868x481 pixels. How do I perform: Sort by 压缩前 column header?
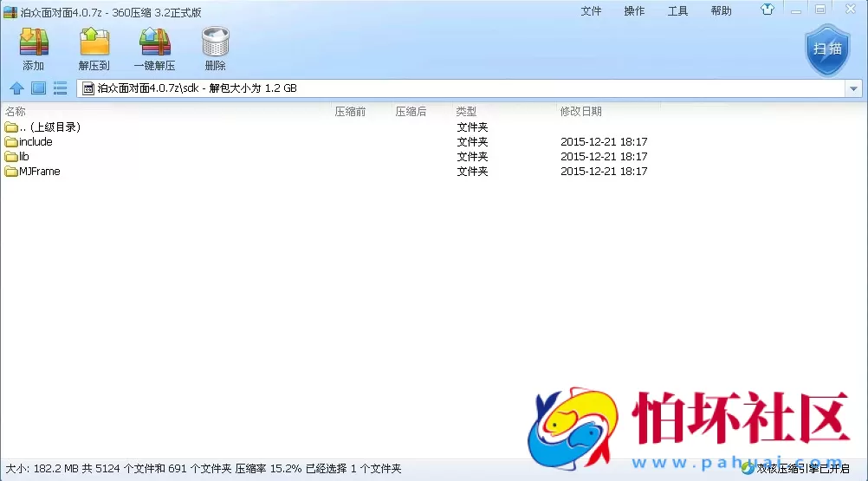click(350, 111)
